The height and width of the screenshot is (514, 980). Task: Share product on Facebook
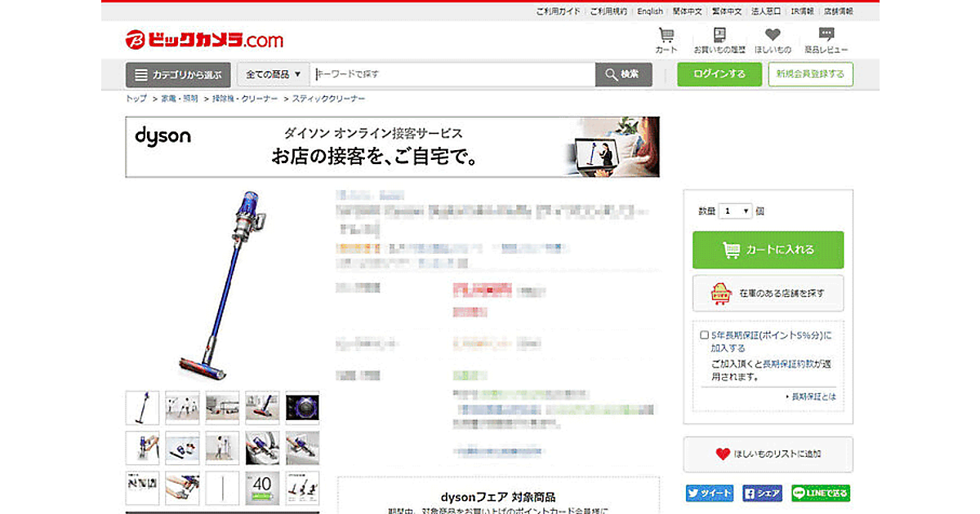click(x=763, y=494)
